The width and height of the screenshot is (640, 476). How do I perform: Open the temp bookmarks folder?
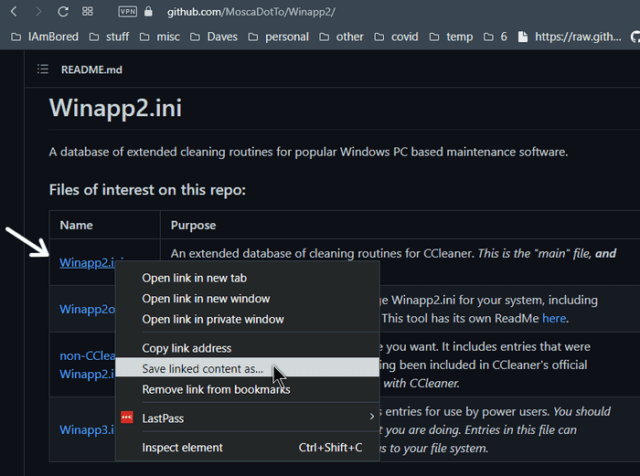tap(451, 37)
